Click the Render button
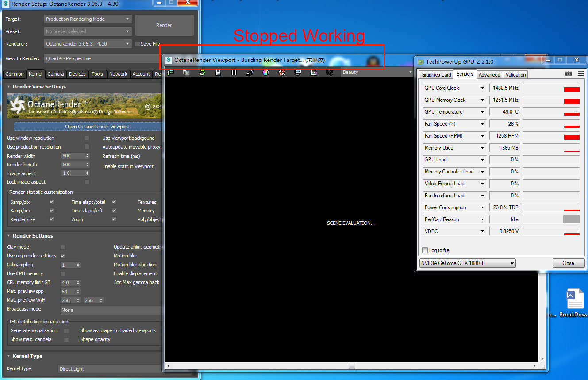Image resolution: width=588 pixels, height=380 pixels. (x=164, y=25)
